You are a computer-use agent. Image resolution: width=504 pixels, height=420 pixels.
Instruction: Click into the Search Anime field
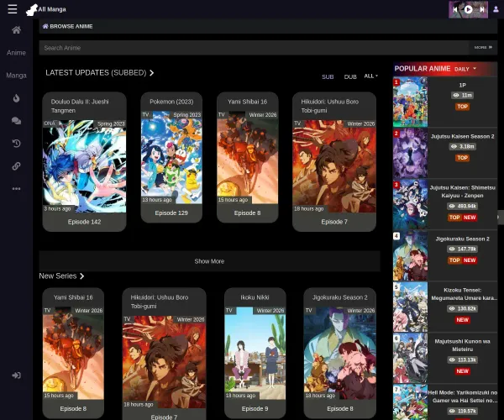[254, 48]
